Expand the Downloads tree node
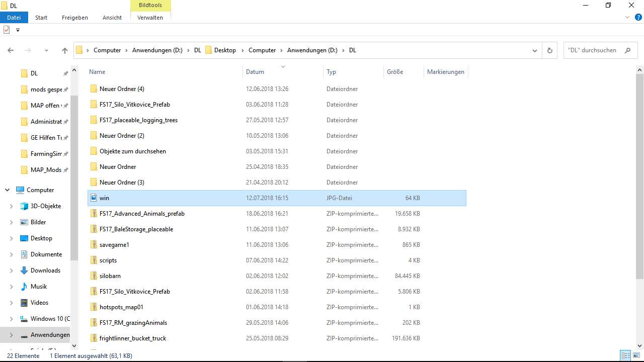 pos(12,270)
